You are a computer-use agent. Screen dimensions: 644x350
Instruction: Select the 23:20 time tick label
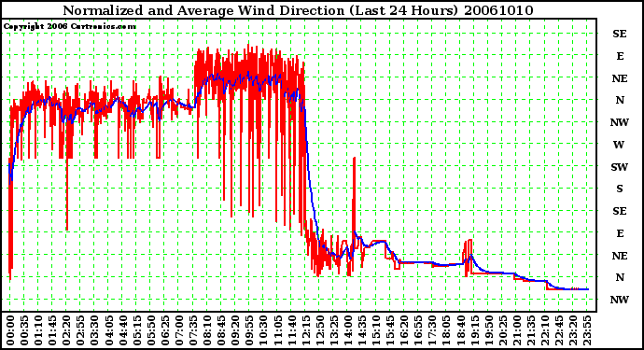point(573,330)
